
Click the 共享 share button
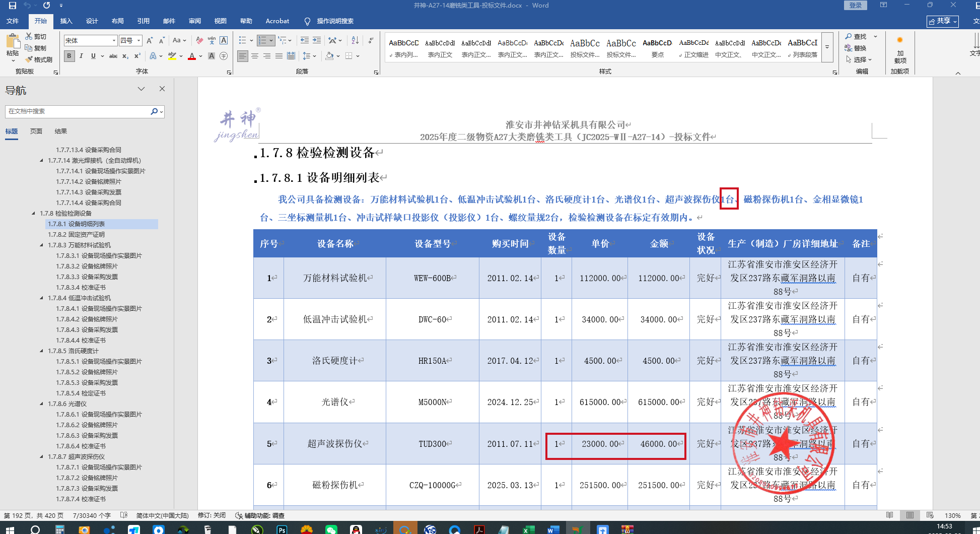[x=942, y=21]
